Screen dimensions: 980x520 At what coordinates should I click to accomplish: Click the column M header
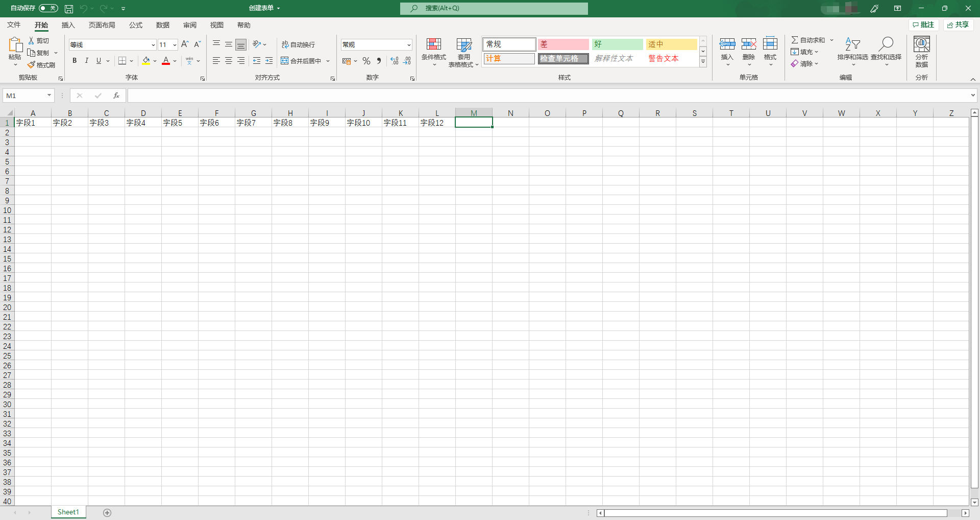474,113
